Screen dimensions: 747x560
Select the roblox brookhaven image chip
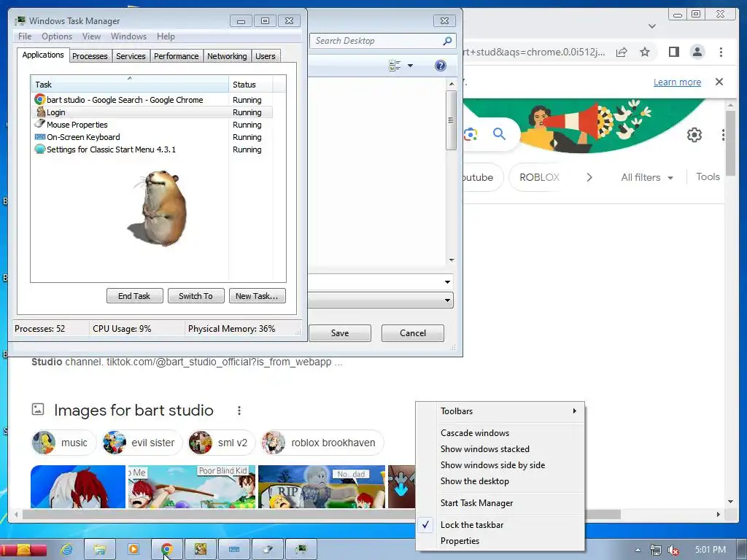point(322,443)
